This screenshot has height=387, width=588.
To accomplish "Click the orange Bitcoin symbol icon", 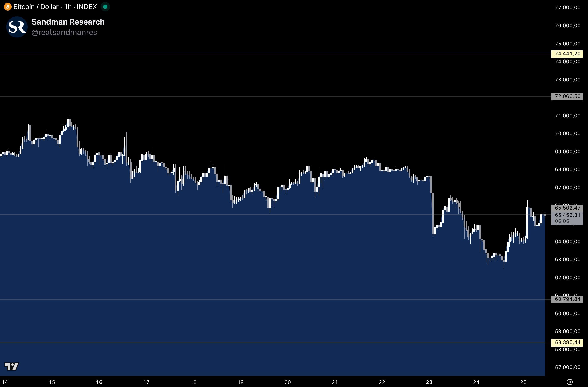I will point(7,7).
